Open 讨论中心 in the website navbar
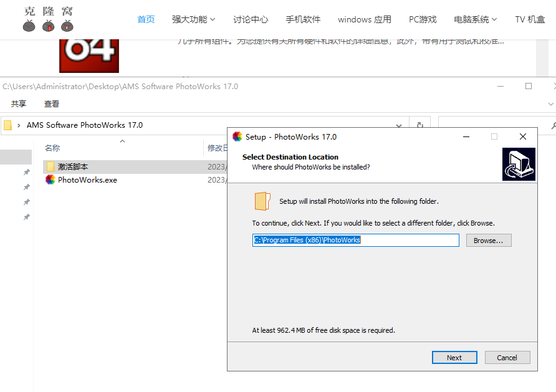556x392 pixels. click(x=251, y=19)
